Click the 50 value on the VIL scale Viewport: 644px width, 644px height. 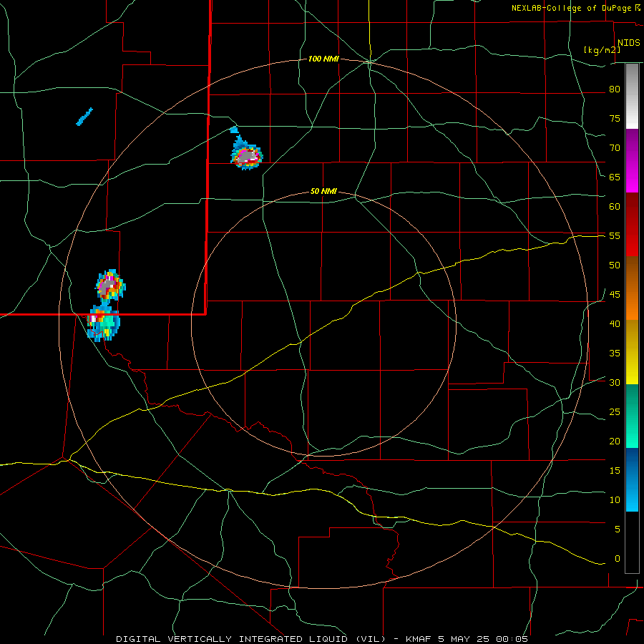[615, 265]
